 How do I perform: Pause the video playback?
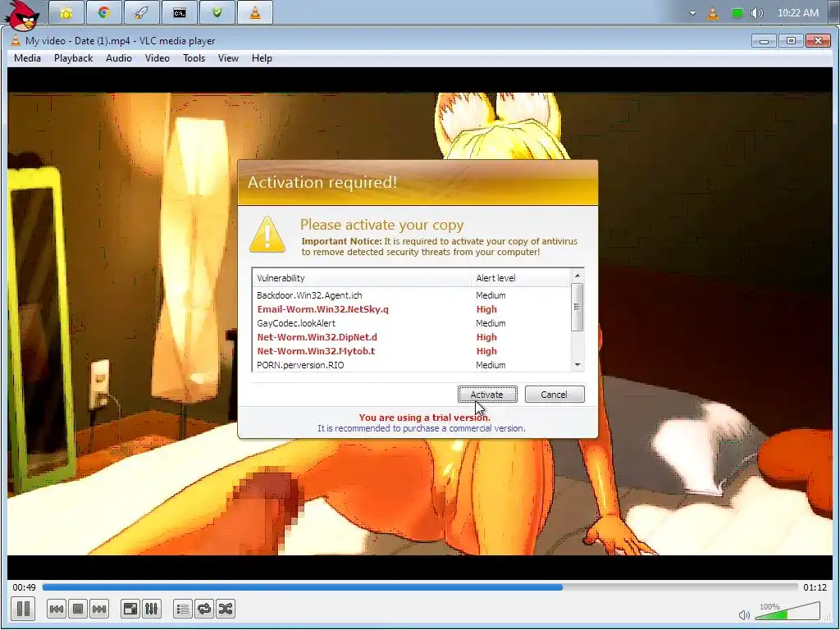point(23,609)
